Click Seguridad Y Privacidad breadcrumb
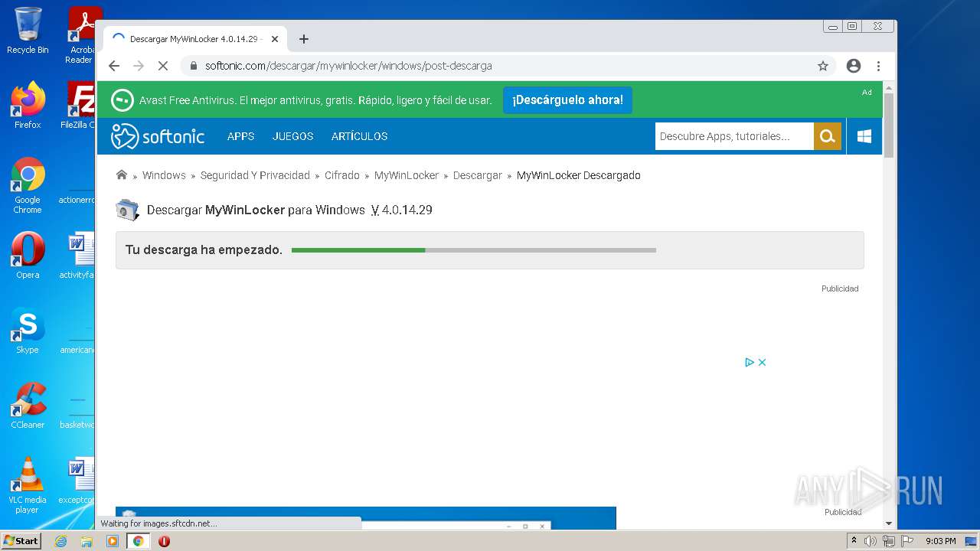This screenshot has height=551, width=980. (x=255, y=175)
